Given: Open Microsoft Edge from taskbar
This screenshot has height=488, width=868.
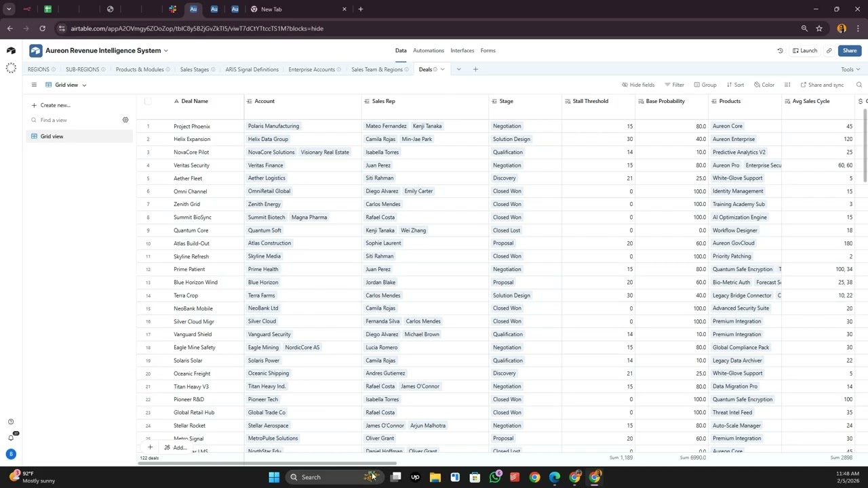Looking at the screenshot, I should (555, 477).
